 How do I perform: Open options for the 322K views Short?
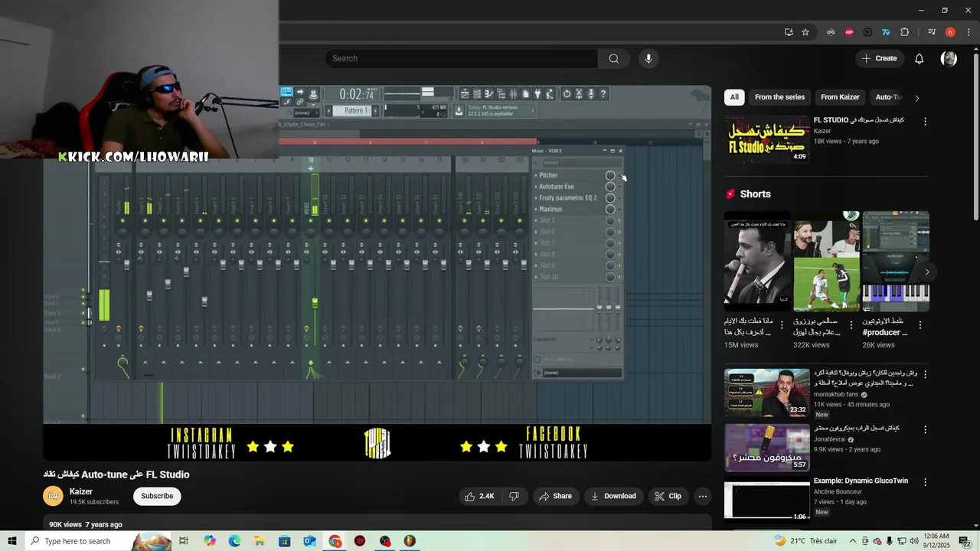coord(851,324)
